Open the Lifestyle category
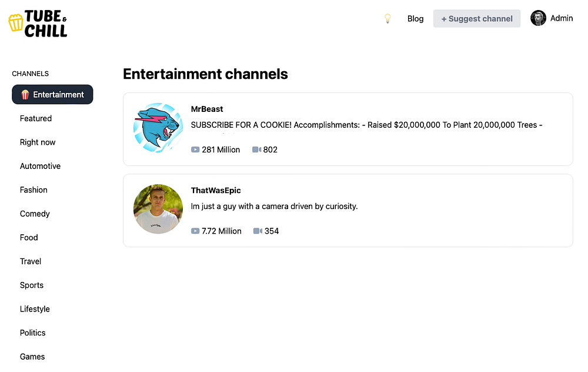Screen dimensions: 588x372 pos(35,309)
